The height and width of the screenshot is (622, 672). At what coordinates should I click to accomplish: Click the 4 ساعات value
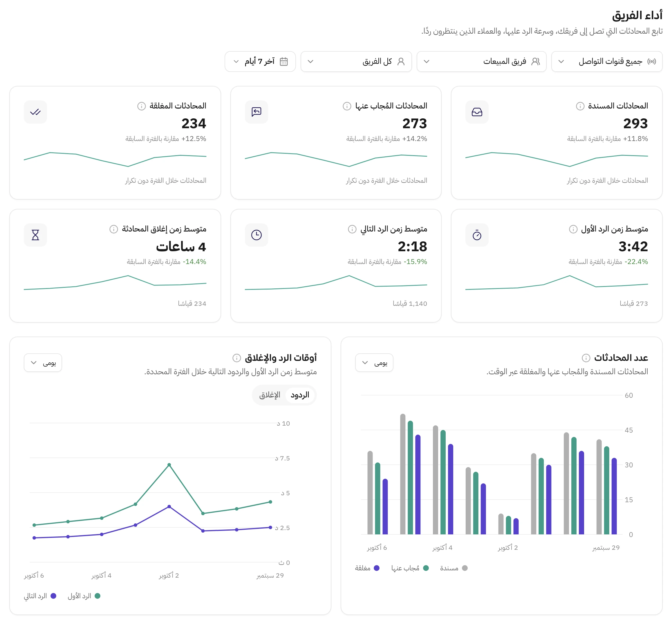pos(181,247)
